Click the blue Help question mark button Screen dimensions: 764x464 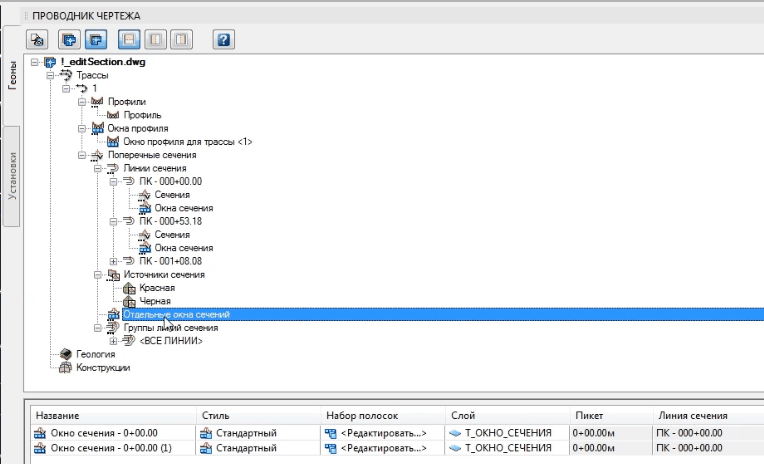click(224, 40)
